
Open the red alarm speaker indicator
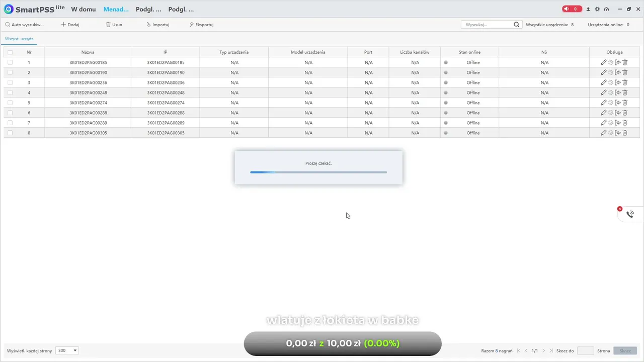[x=572, y=9]
